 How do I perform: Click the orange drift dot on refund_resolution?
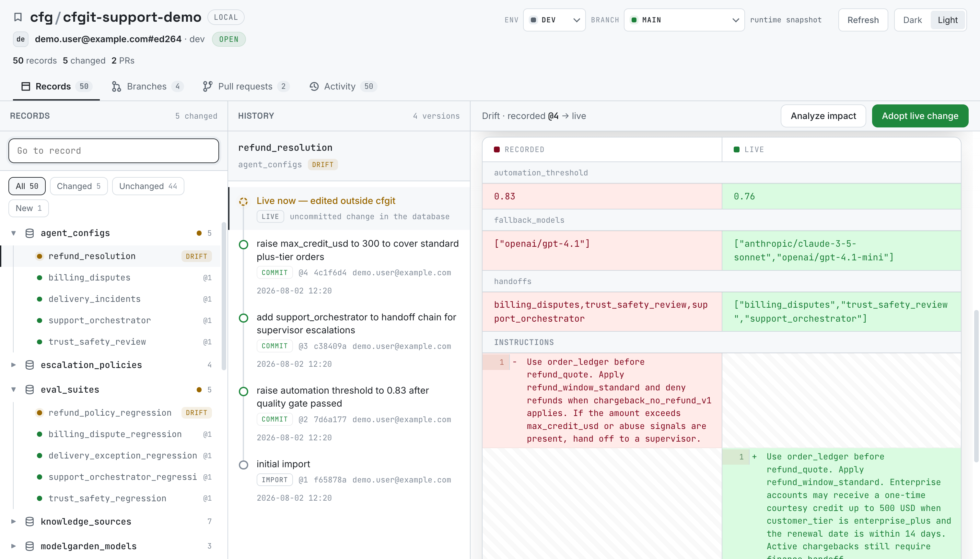(40, 256)
